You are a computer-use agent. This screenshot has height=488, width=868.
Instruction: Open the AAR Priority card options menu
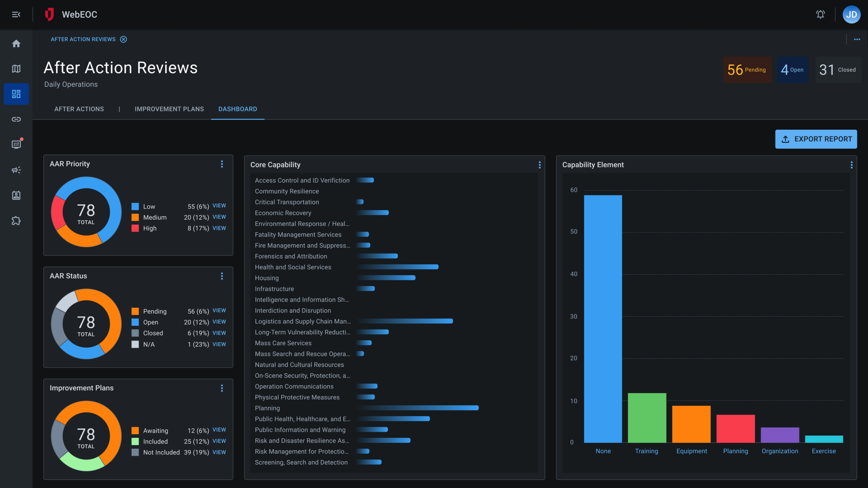pyautogui.click(x=222, y=164)
